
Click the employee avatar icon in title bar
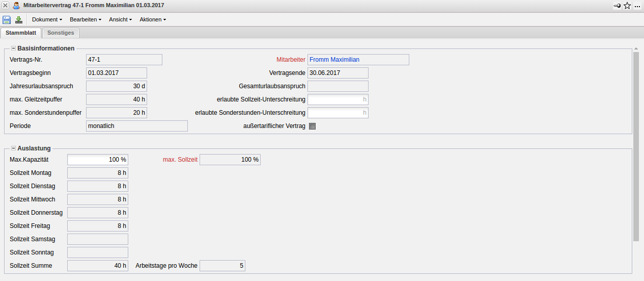(16, 5)
